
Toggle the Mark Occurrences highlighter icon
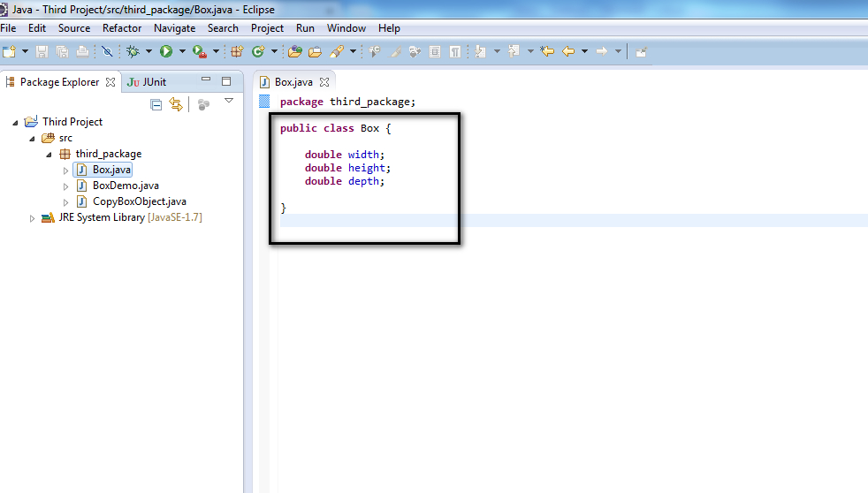[x=395, y=51]
